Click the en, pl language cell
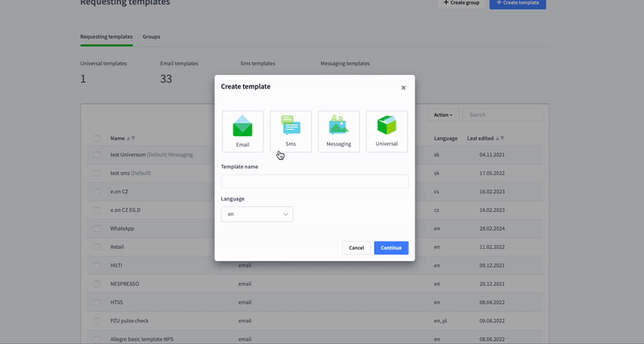Screen dimensions: 644x344 (440, 321)
